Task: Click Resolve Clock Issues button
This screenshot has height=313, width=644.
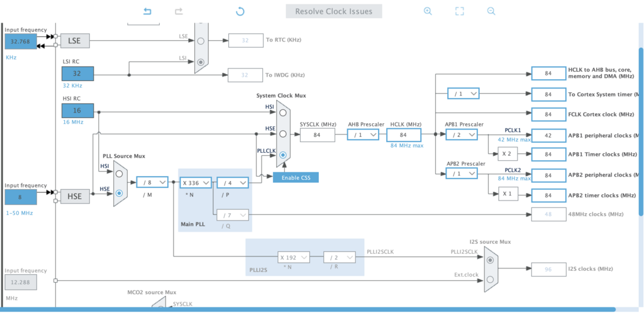Action: point(333,11)
